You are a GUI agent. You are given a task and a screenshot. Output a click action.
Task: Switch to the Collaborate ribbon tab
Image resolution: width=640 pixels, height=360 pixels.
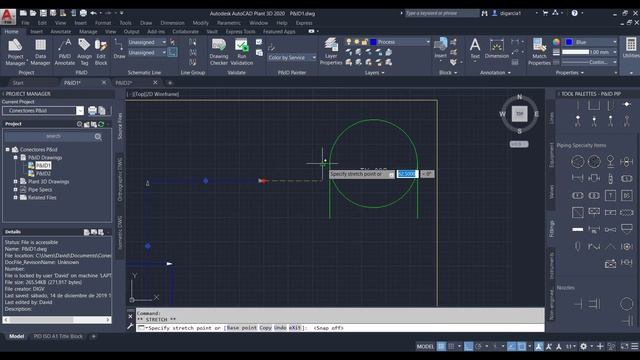[185, 31]
